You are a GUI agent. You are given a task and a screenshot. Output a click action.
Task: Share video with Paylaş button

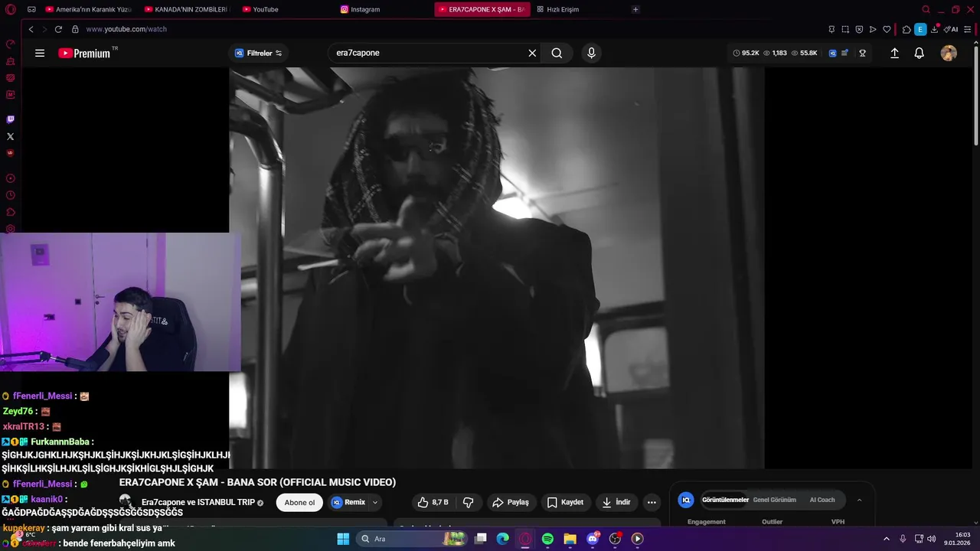511,502
